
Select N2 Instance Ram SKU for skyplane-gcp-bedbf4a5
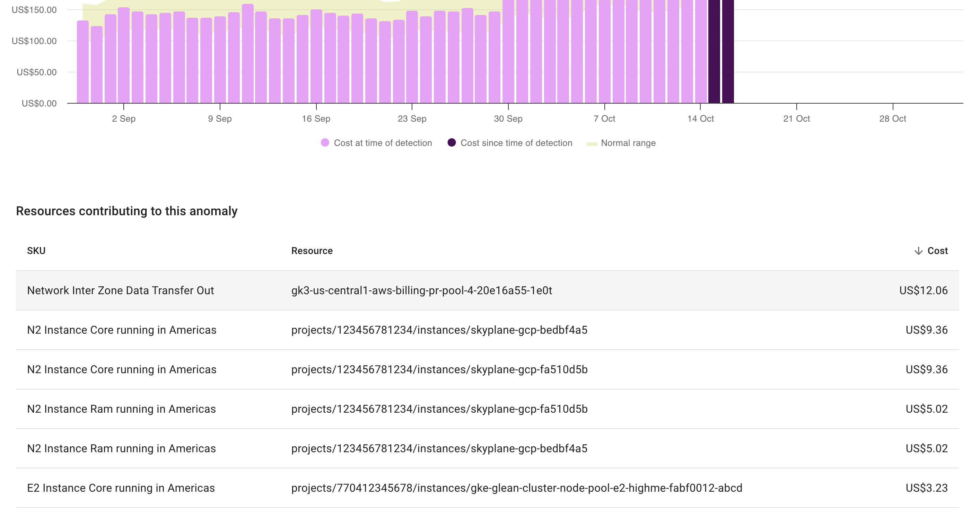(121, 449)
